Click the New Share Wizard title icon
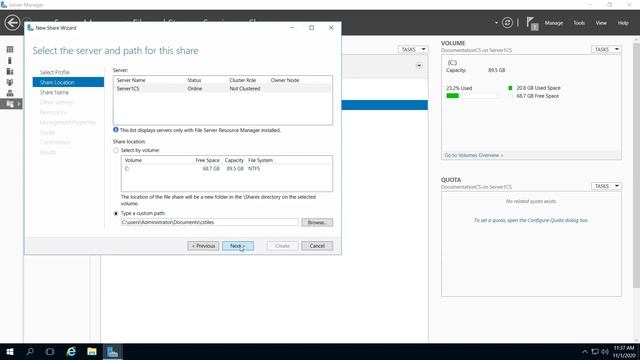The width and height of the screenshot is (640, 360). click(30, 28)
